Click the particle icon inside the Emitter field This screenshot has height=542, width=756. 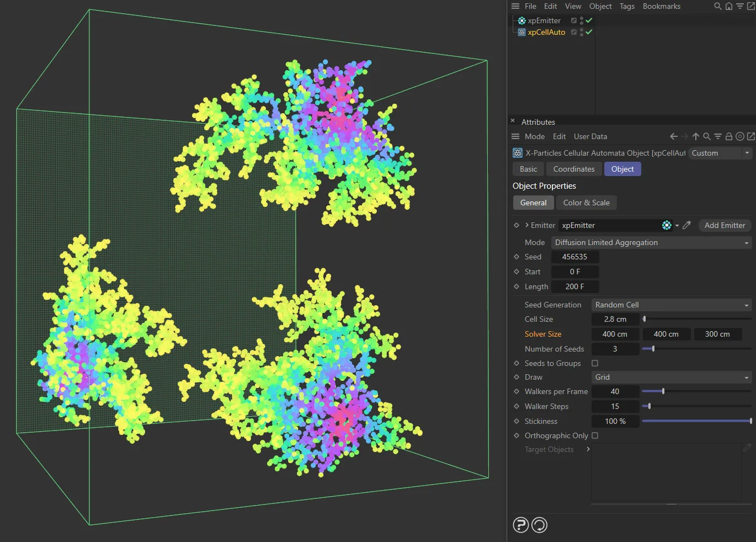tap(667, 225)
